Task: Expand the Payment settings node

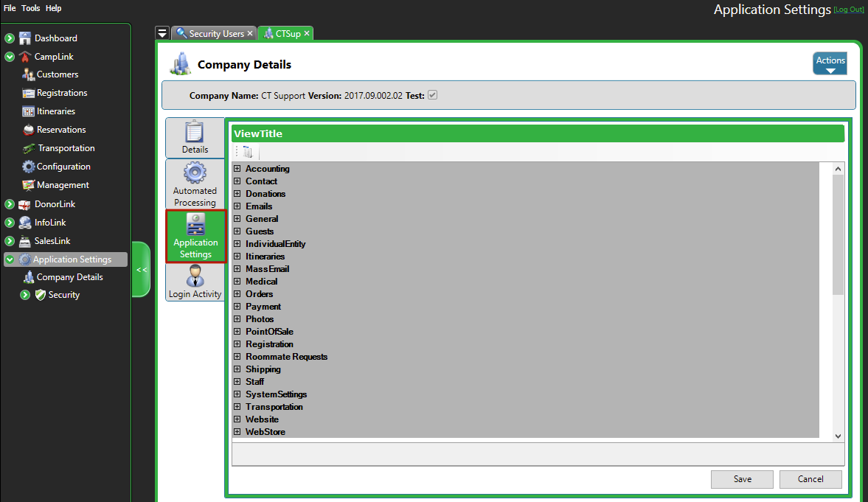Action: (237, 307)
